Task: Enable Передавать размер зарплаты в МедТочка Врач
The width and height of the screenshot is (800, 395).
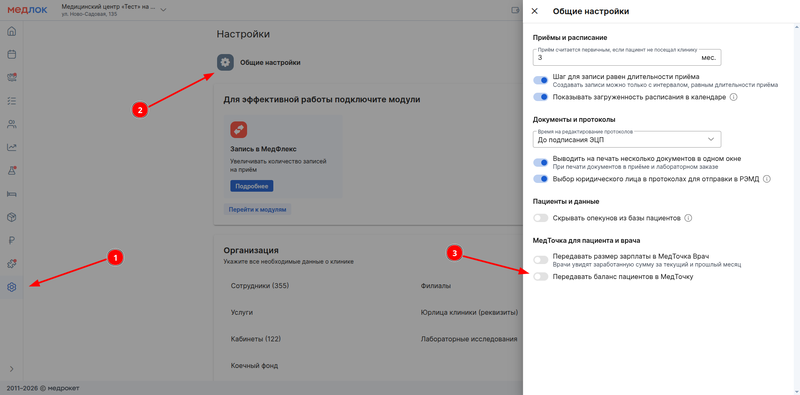Action: tap(540, 260)
